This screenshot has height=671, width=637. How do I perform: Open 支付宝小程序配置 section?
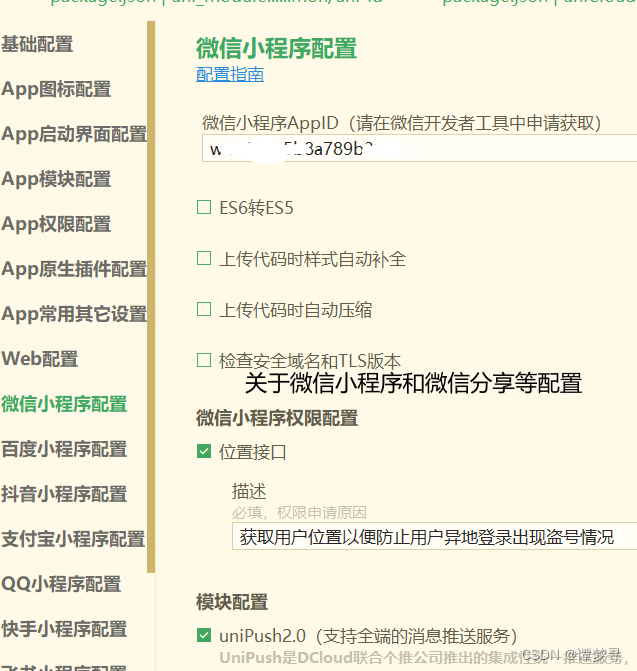[x=73, y=539]
